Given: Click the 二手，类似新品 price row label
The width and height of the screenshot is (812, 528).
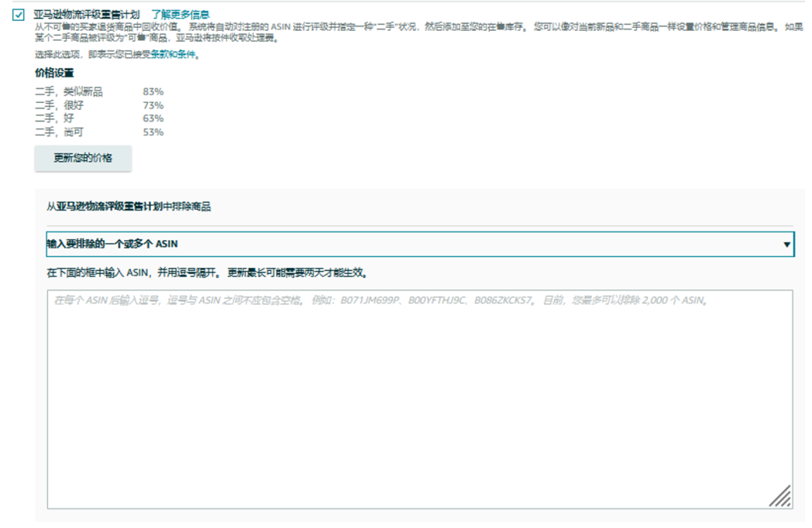Looking at the screenshot, I should click(x=68, y=92).
